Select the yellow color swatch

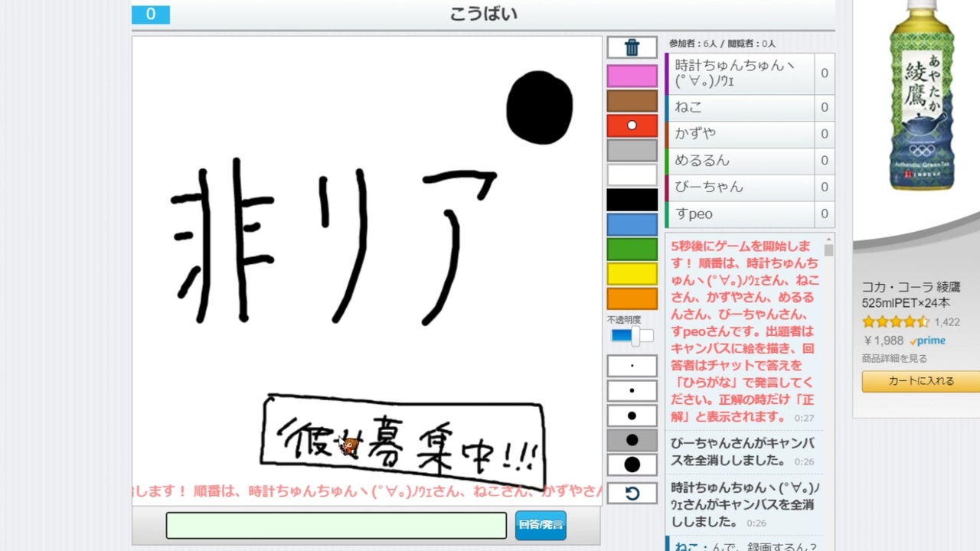coord(632,274)
